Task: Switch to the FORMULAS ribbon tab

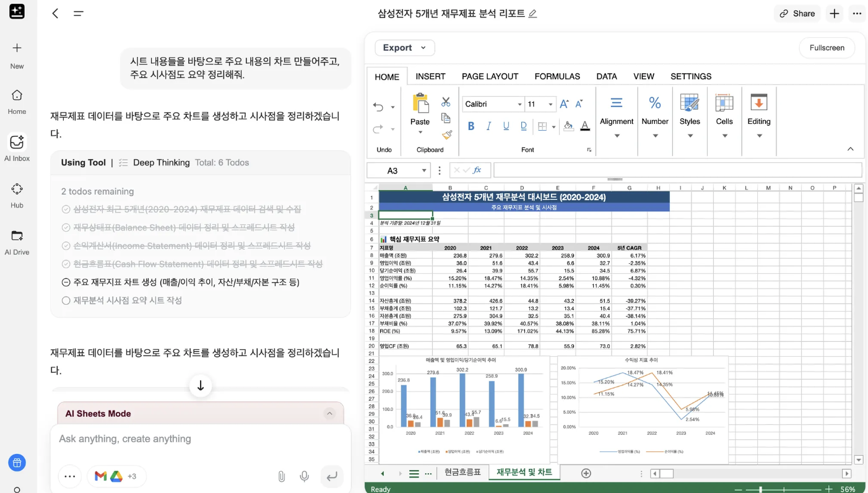Action: point(557,76)
